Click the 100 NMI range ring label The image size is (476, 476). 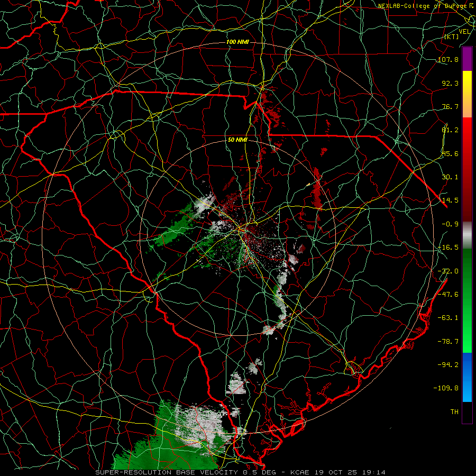click(237, 42)
